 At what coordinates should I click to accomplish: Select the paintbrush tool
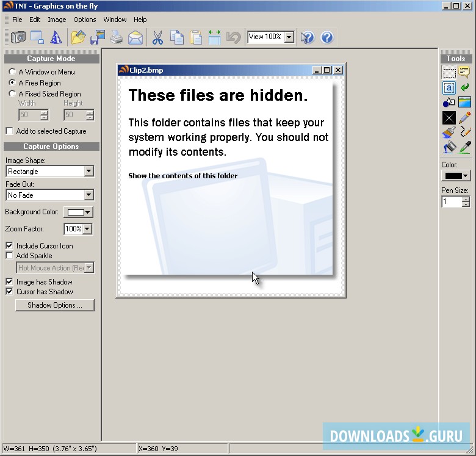point(449,132)
